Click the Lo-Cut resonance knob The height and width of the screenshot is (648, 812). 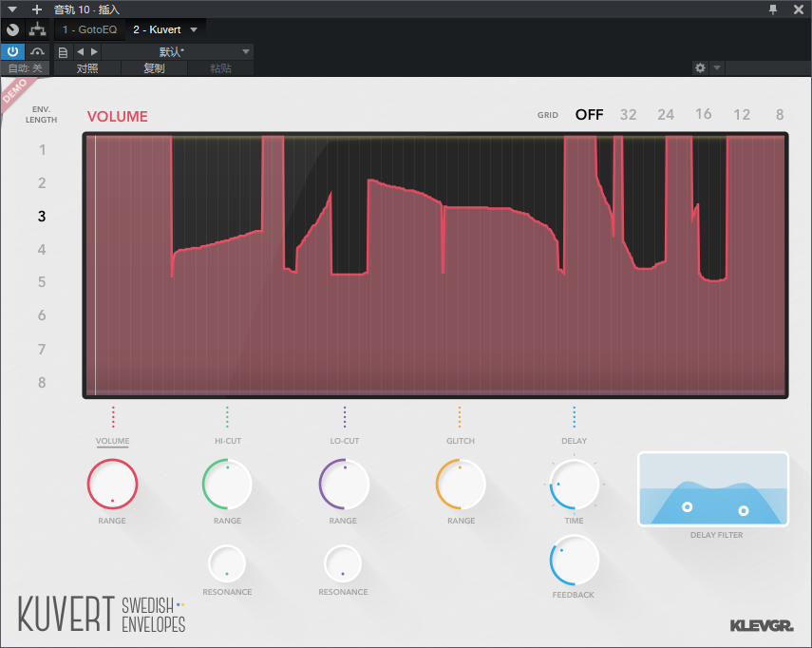coord(343,563)
